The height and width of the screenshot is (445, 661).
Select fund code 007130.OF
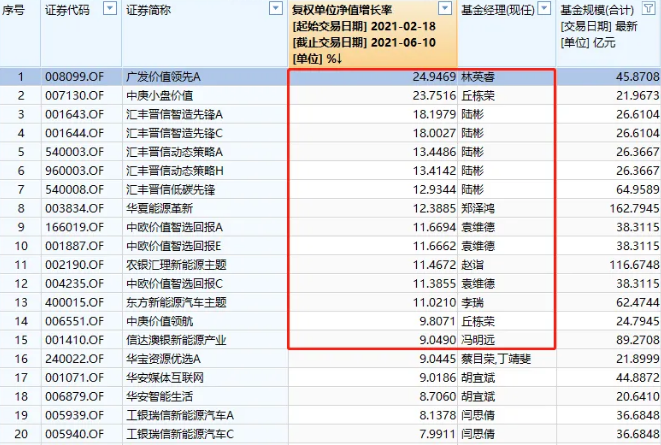[74, 96]
